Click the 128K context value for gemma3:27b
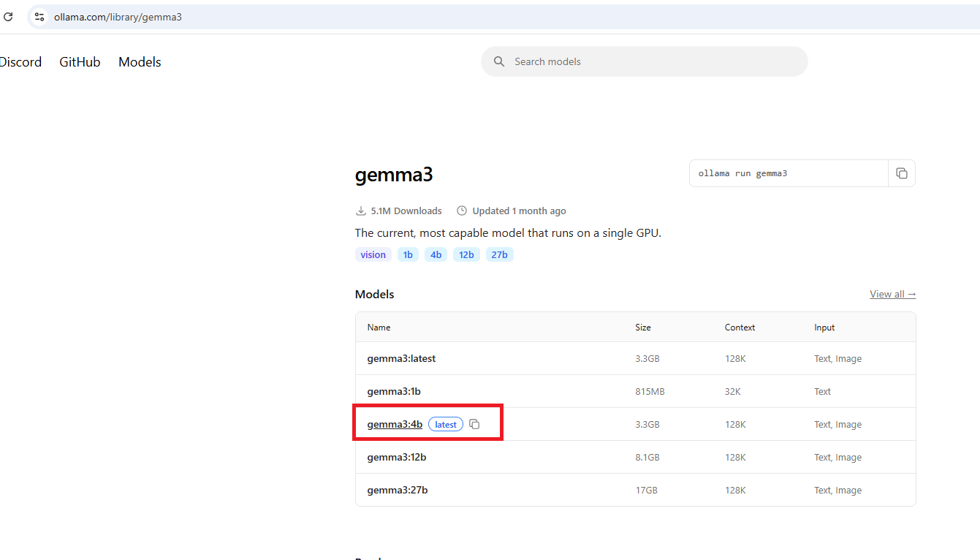 point(735,491)
